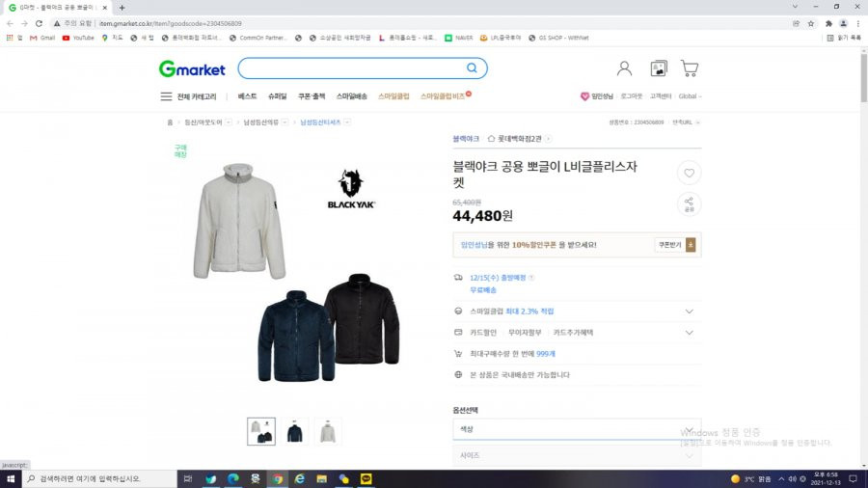Click the Gmarket logo
This screenshot has height=488, width=868.
tap(192, 68)
